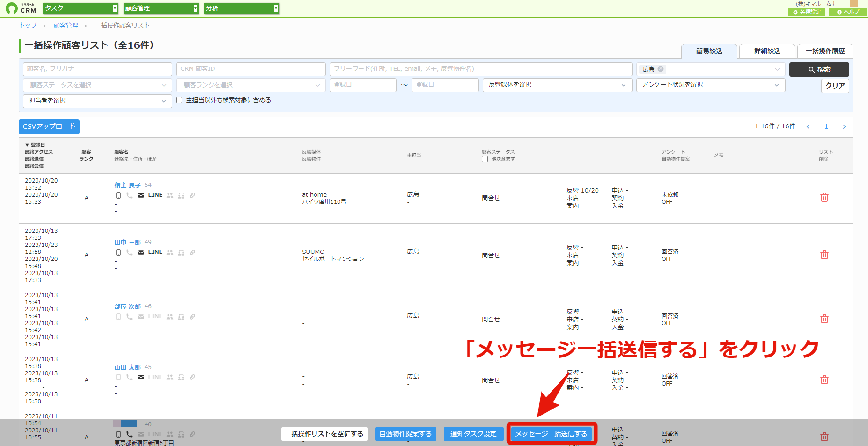Image resolution: width=868 pixels, height=446 pixels.
Task: Expand 担当者を選択 dropdown
Action: click(97, 101)
